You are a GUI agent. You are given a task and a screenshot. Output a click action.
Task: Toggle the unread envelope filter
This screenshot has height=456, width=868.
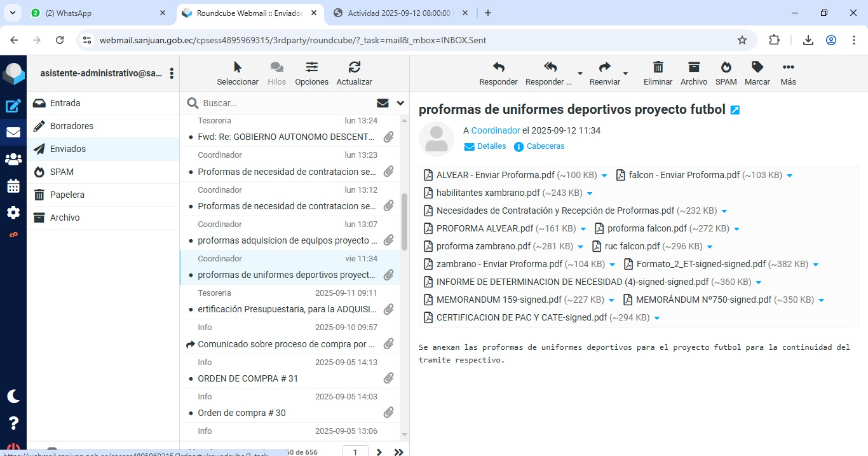point(383,103)
